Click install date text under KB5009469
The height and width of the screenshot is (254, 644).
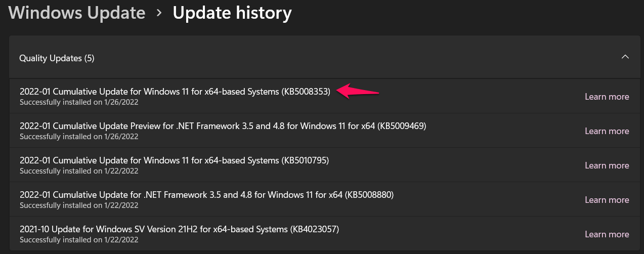79,137
